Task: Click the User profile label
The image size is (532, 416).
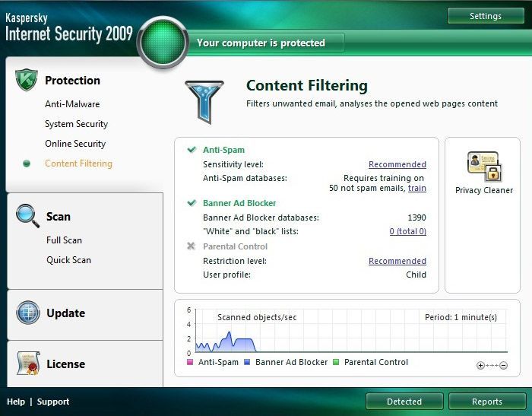Action: pos(226,275)
